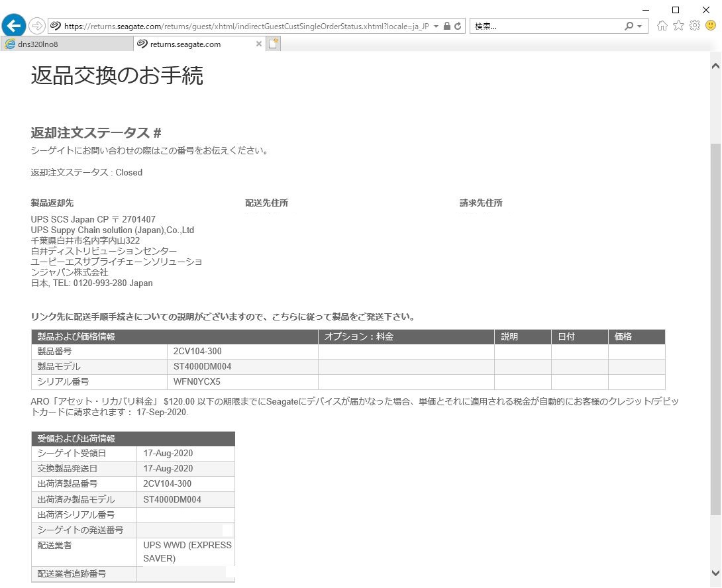The height and width of the screenshot is (588, 722).
Task: Click the shipping instruction line リンク先に配送手順
Action: click(x=223, y=317)
